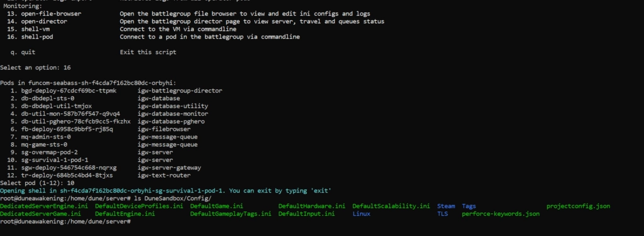Click DefaultScalability.ini in the listing
The image size is (644, 236).
coord(391,206)
